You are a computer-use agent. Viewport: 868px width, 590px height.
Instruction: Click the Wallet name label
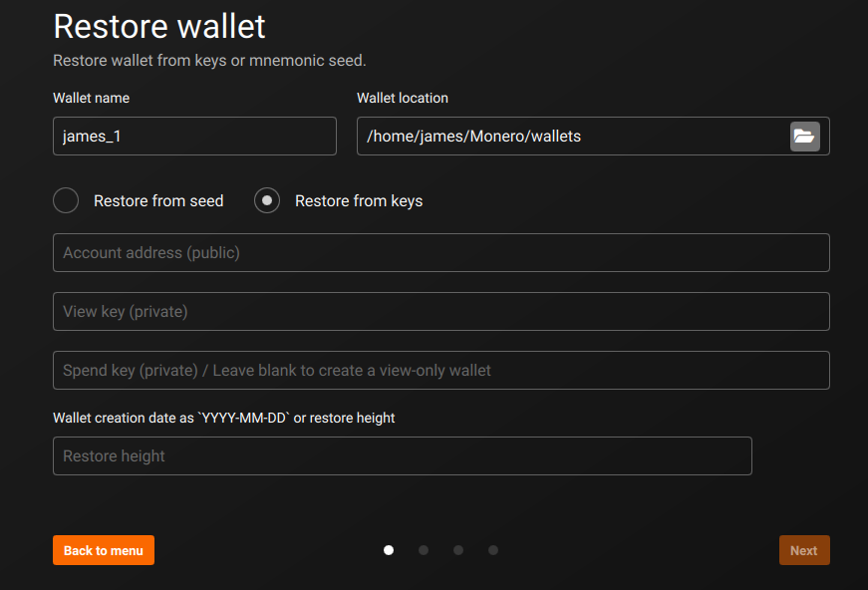92,98
